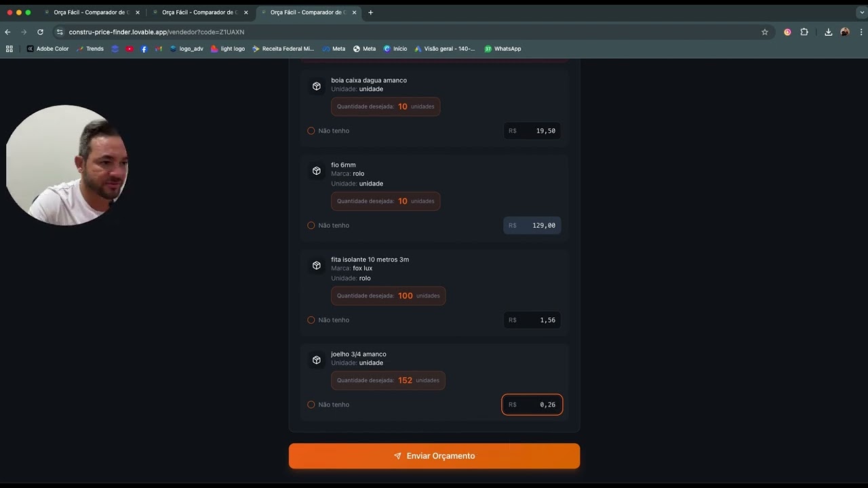
Task: Select Não tenho for boia caixa dagua amanco
Action: pos(311,131)
